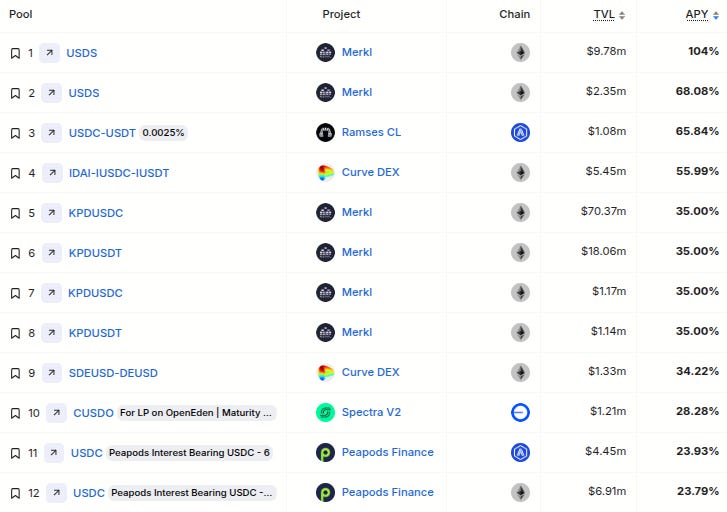Click the 'For LP on OpenEden' pool tag

click(196, 412)
